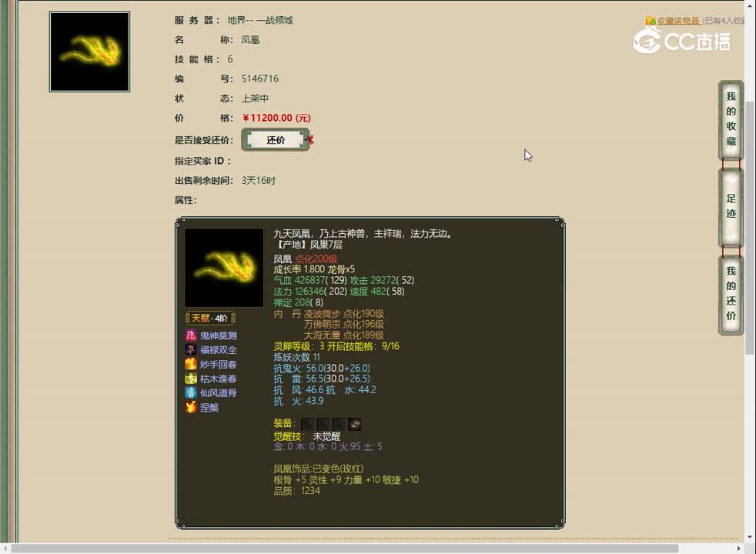Image resolution: width=756 pixels, height=554 pixels.
Task: Click the 妙手回春 skill name
Action: 219,365
